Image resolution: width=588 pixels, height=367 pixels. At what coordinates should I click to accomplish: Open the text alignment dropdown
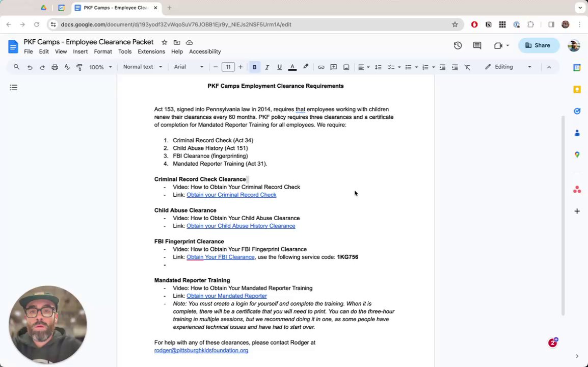(363, 67)
